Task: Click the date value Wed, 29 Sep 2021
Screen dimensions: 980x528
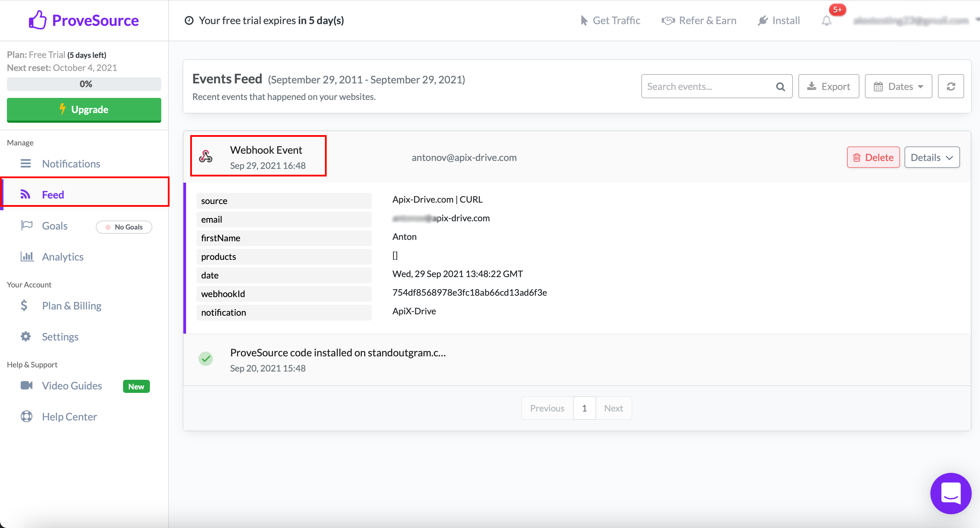Action: click(x=458, y=274)
